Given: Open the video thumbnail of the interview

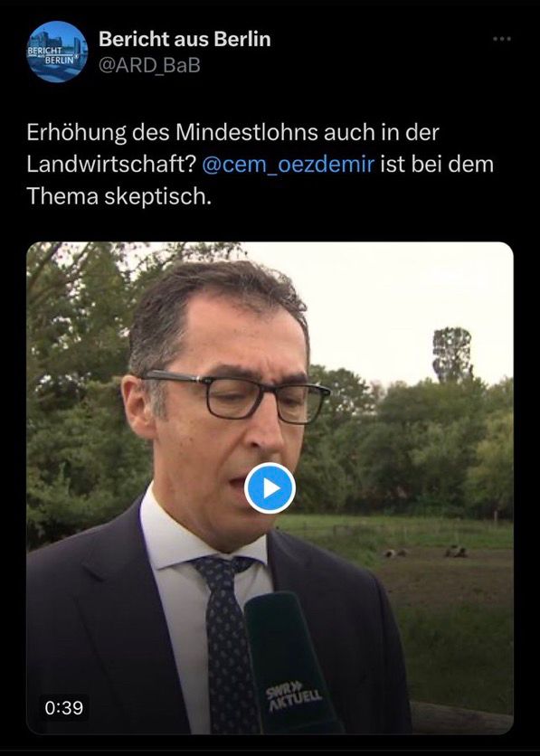Looking at the screenshot, I should coord(270,488).
